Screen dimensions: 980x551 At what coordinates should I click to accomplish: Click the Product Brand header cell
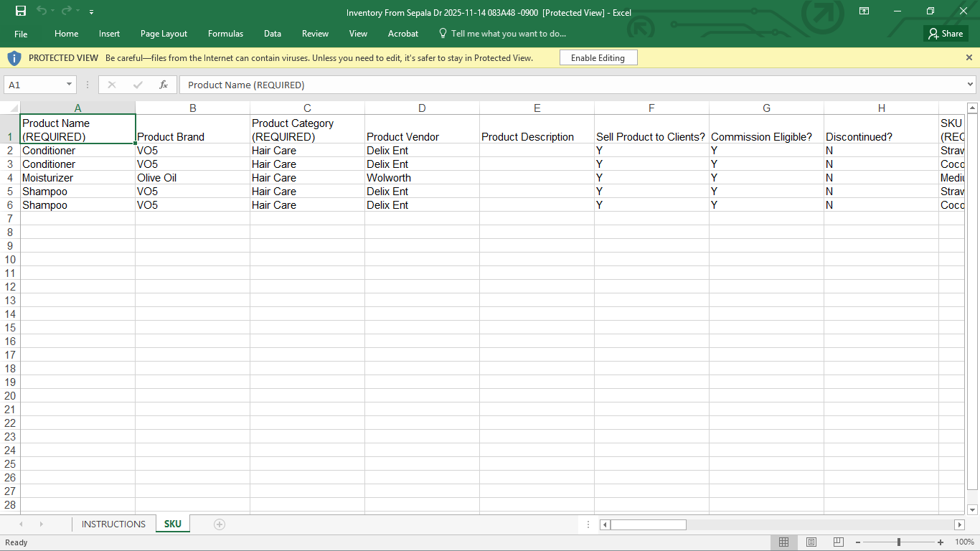coord(192,130)
